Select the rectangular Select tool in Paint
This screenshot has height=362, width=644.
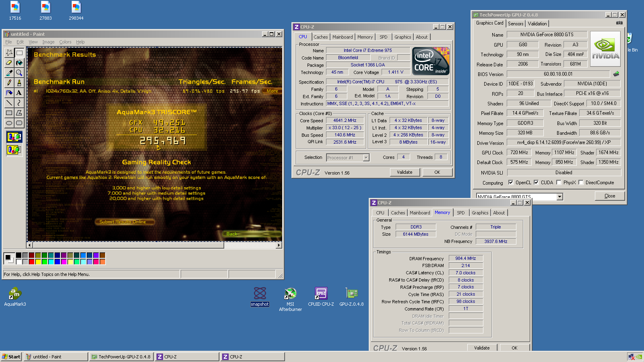point(19,53)
